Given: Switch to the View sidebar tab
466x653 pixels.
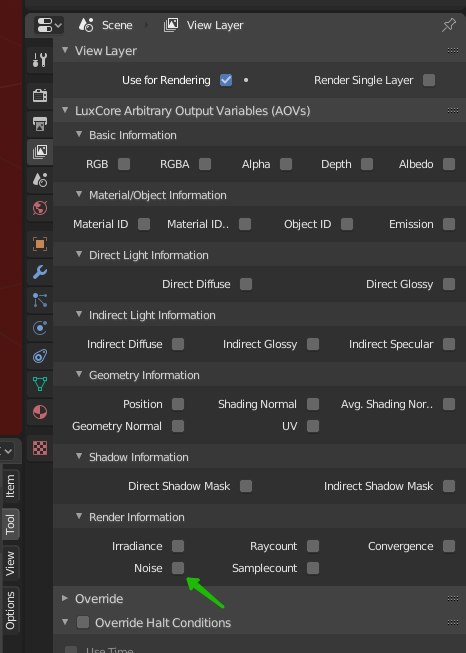Looking at the screenshot, I should click(10, 563).
